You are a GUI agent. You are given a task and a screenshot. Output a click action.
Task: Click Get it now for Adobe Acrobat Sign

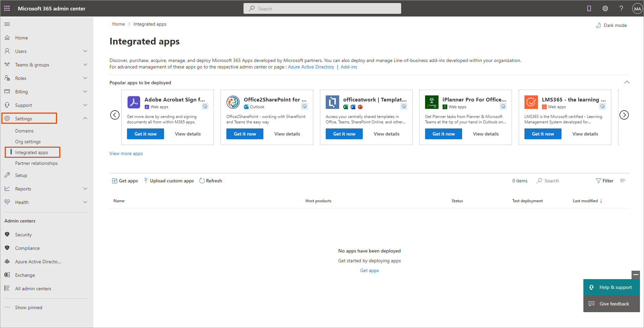pyautogui.click(x=145, y=134)
